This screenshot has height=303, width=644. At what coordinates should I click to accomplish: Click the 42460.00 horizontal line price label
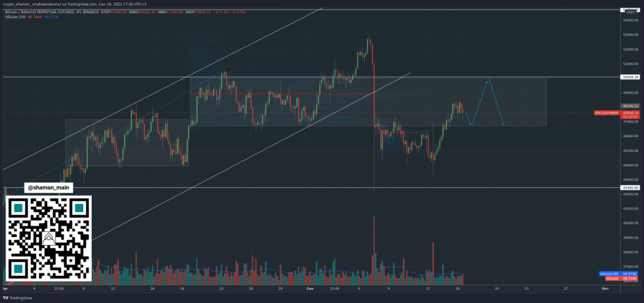pos(629,187)
